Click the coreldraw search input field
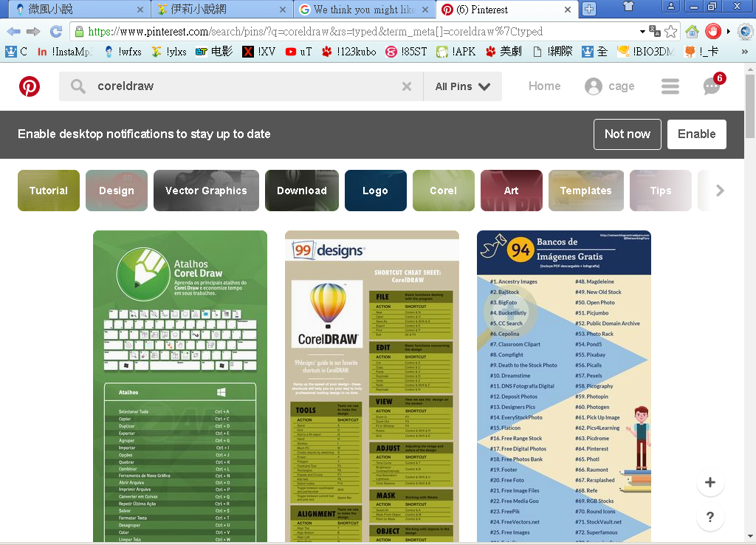 click(x=241, y=86)
